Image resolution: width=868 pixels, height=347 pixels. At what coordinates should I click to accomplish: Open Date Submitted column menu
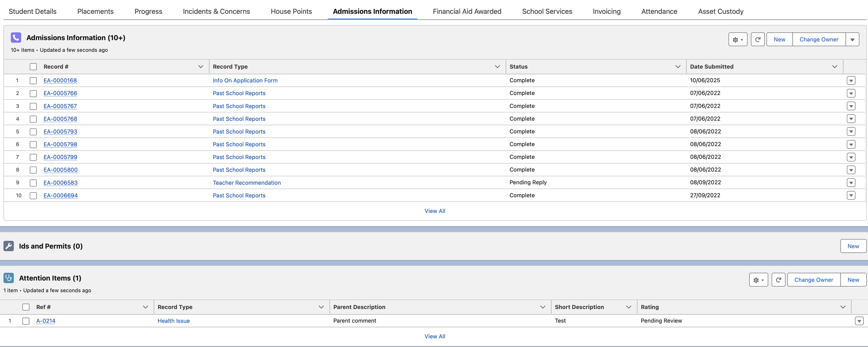pyautogui.click(x=835, y=67)
